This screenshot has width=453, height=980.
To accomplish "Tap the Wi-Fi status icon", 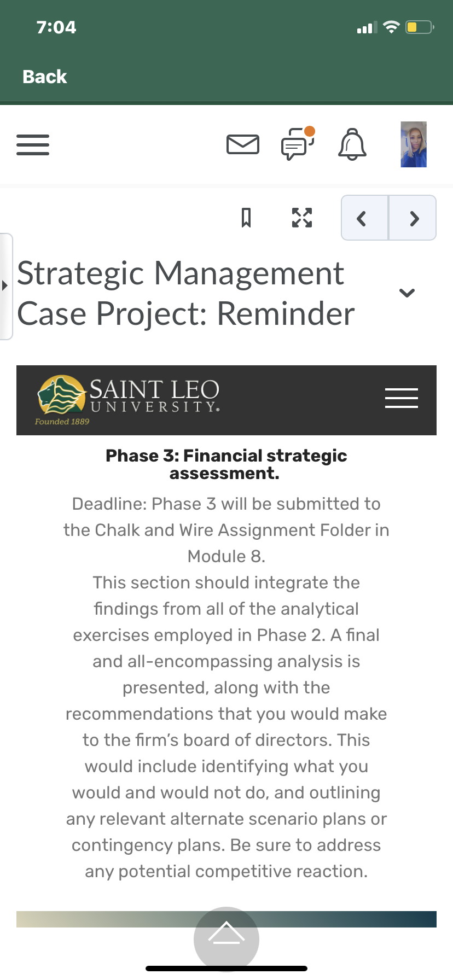I will coord(391,27).
